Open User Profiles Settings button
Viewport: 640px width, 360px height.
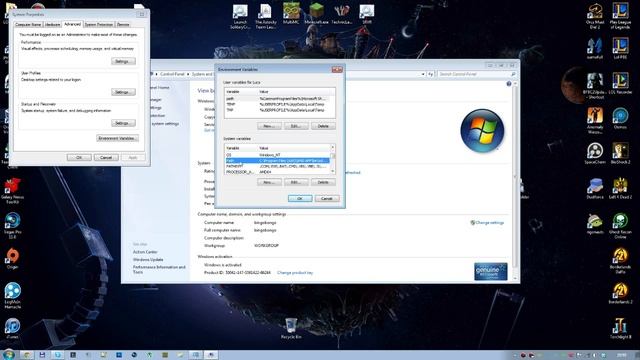point(123,92)
